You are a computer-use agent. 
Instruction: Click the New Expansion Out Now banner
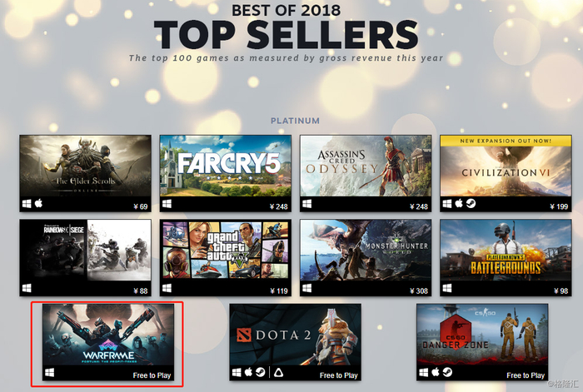(x=506, y=141)
